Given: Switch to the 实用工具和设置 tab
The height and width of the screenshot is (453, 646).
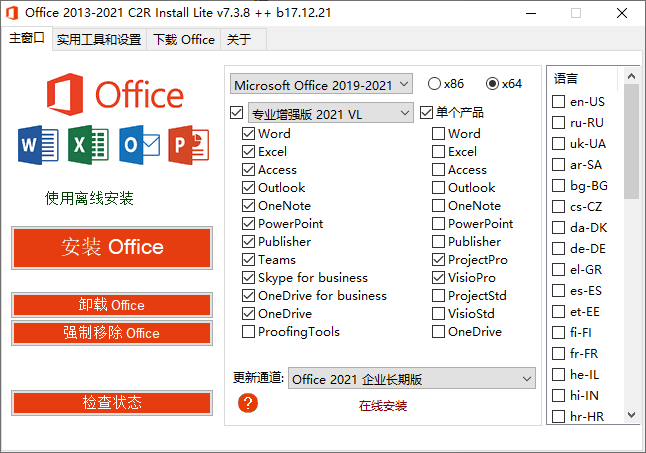Looking at the screenshot, I should [98, 40].
